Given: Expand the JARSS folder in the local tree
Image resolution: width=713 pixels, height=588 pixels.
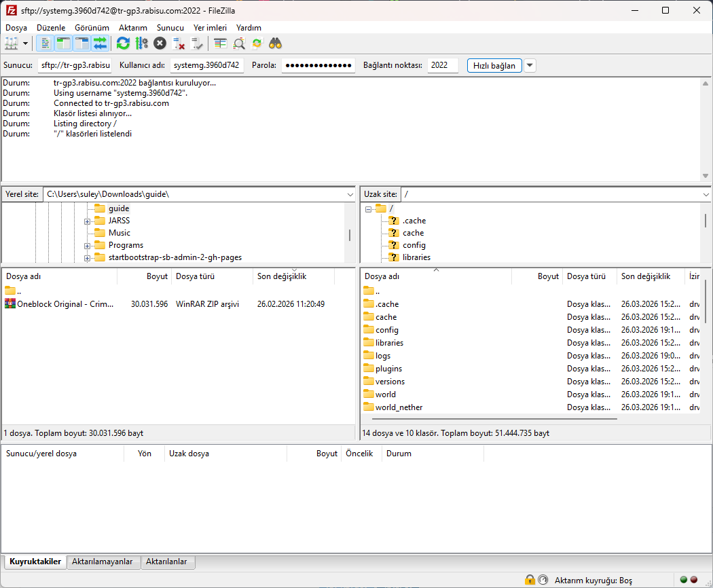Looking at the screenshot, I should 88,221.
